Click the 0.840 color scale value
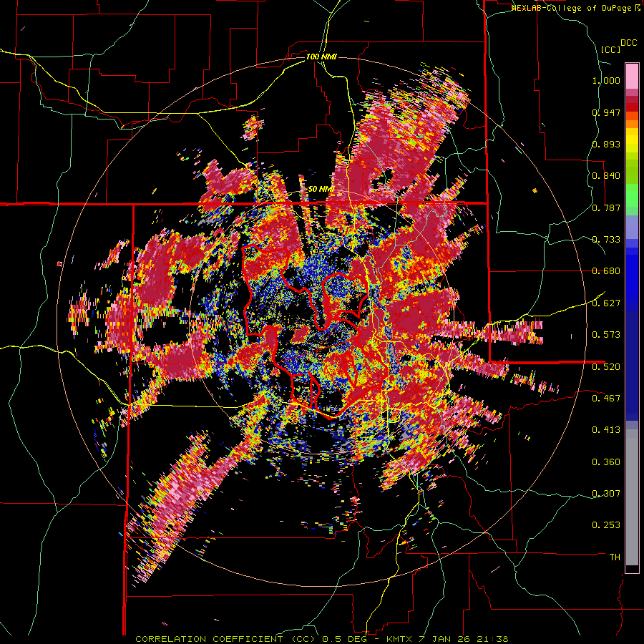The image size is (644, 644). point(606,176)
